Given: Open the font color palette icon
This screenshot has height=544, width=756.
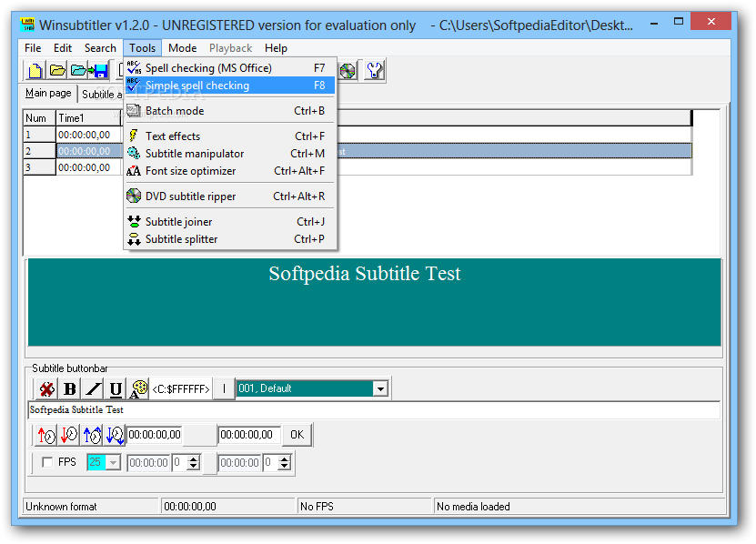Looking at the screenshot, I should (x=138, y=389).
